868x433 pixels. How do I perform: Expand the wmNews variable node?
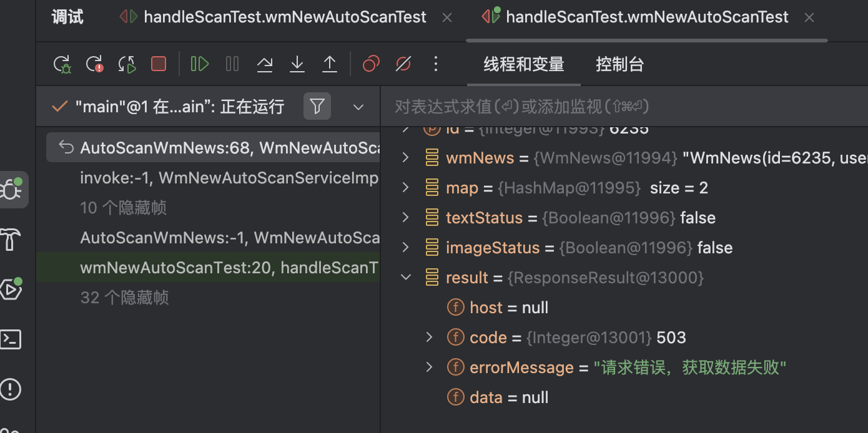point(406,158)
